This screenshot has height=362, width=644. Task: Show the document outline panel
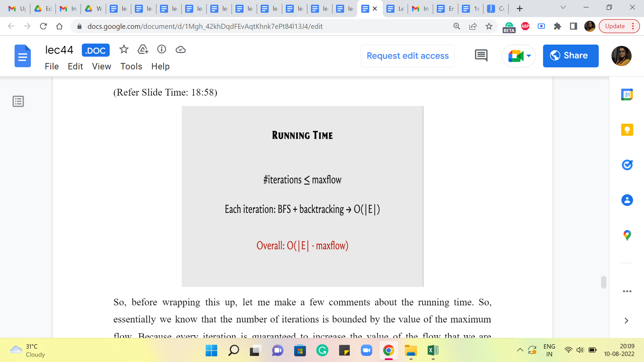click(x=18, y=101)
